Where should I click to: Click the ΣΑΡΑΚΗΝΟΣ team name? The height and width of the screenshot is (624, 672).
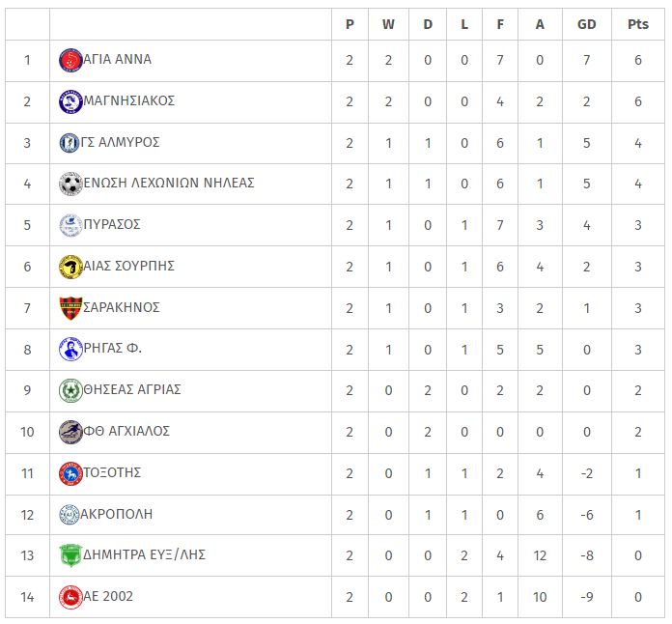click(122, 307)
